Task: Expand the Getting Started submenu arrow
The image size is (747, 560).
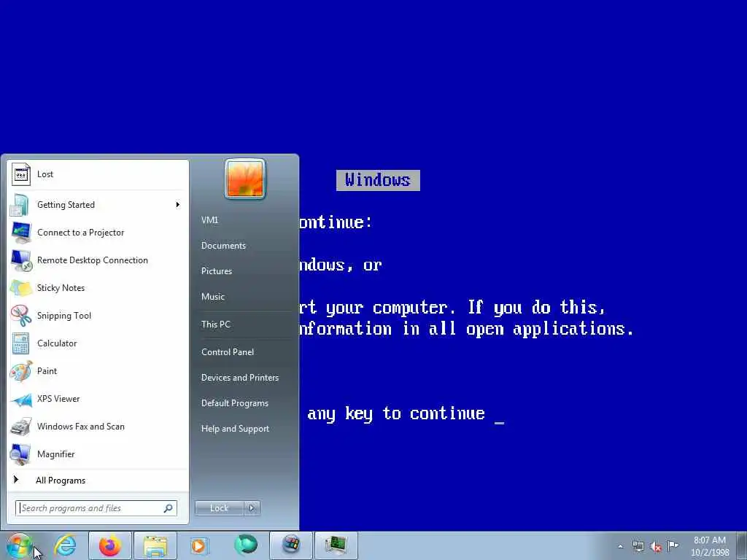Action: pyautogui.click(x=178, y=205)
